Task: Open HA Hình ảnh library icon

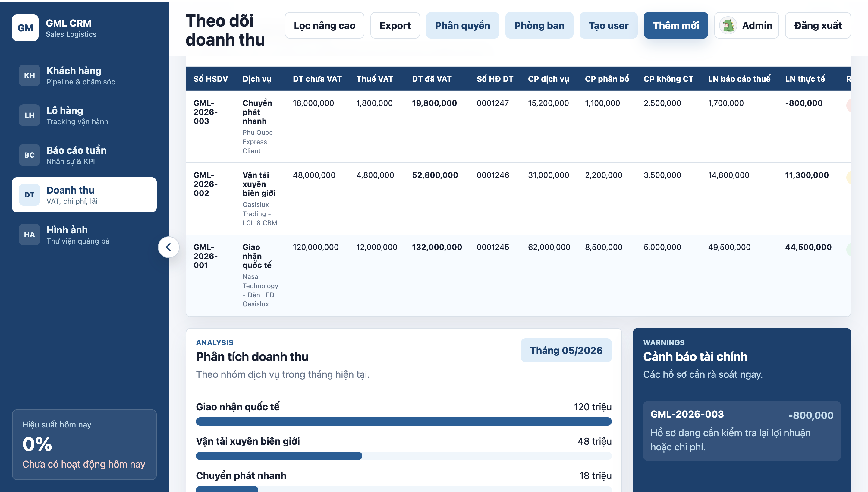Action: pos(29,235)
